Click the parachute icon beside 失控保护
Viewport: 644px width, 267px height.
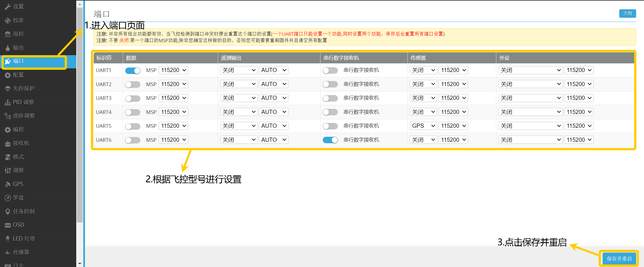click(8, 89)
